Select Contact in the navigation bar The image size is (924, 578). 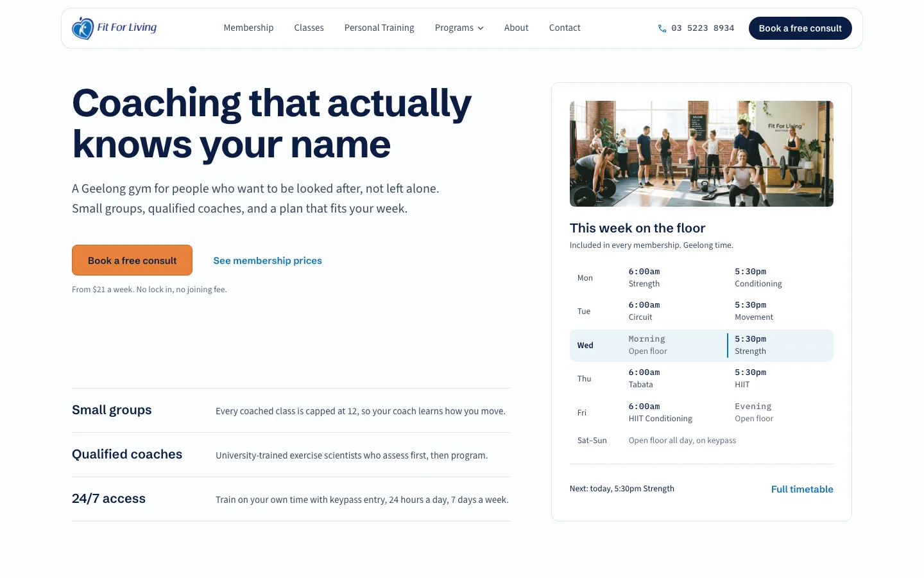(x=565, y=28)
